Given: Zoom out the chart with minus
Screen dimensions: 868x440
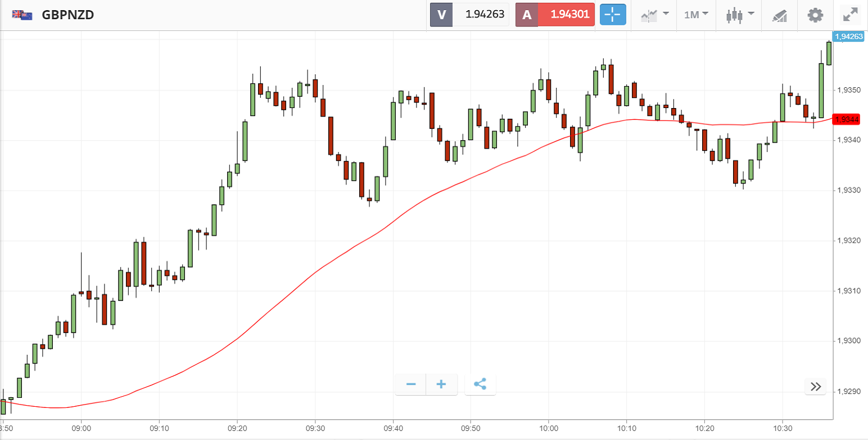Looking at the screenshot, I should pos(411,385).
